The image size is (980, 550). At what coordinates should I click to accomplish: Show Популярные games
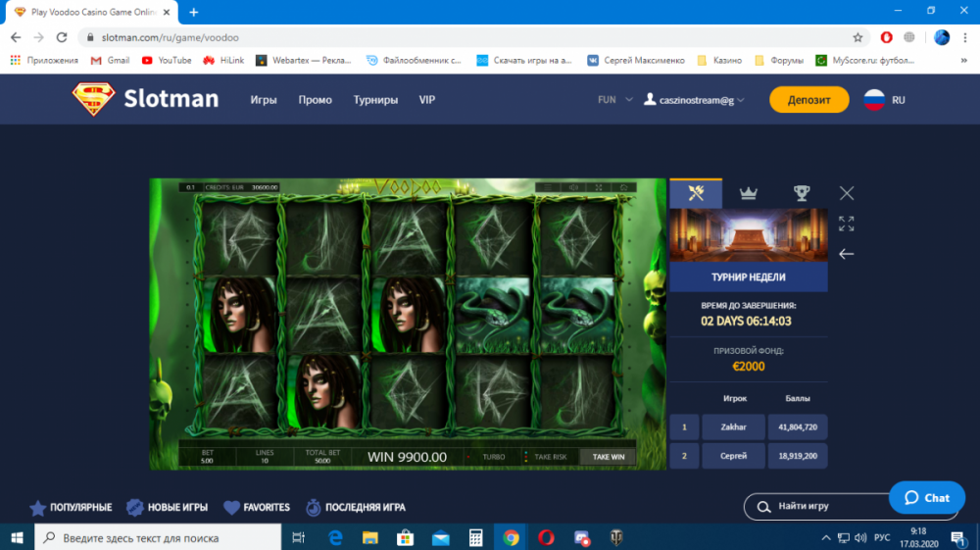pyautogui.click(x=71, y=508)
